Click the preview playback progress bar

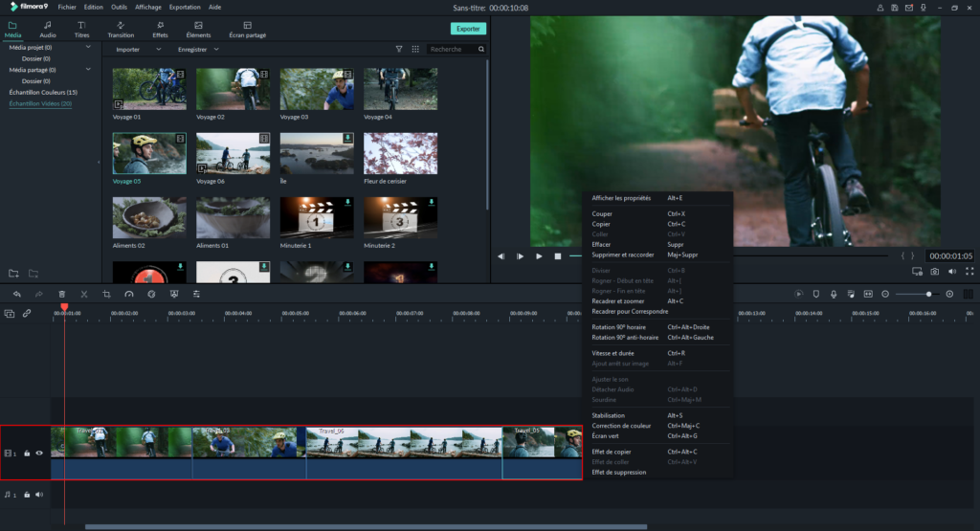pyautogui.click(x=729, y=256)
